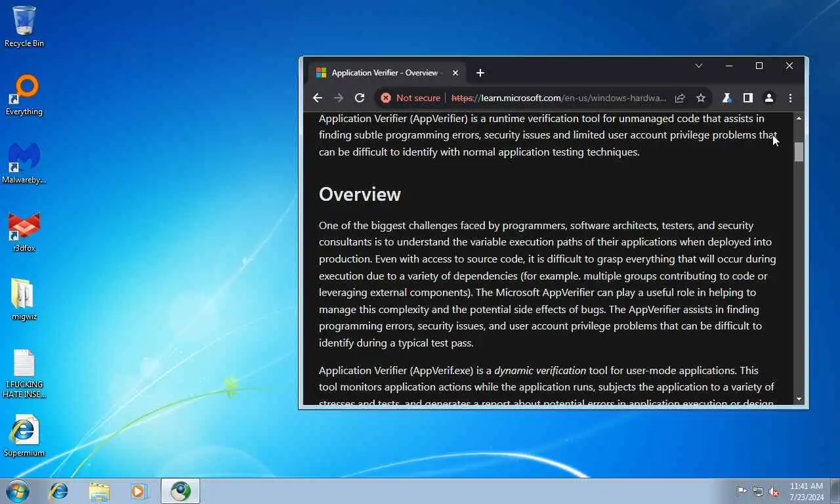Go back using the browser back arrow
The image size is (840, 504).
coord(318,98)
